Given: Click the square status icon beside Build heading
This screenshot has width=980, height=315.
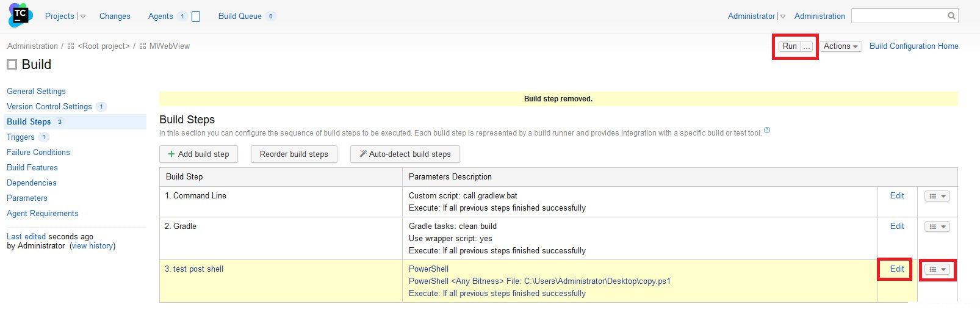Looking at the screenshot, I should coord(12,65).
